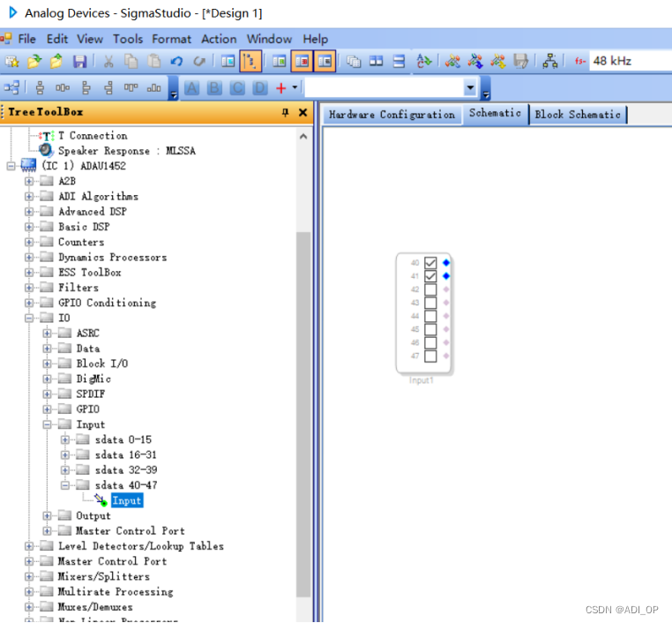Click the blue output pin of channel 40

point(446,263)
